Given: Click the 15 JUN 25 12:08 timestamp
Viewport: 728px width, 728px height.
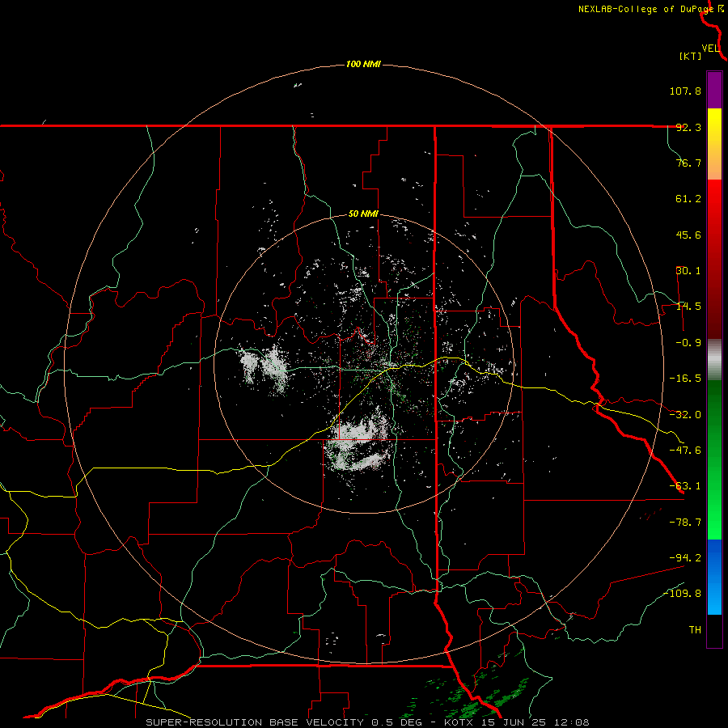Looking at the screenshot, I should [536, 722].
